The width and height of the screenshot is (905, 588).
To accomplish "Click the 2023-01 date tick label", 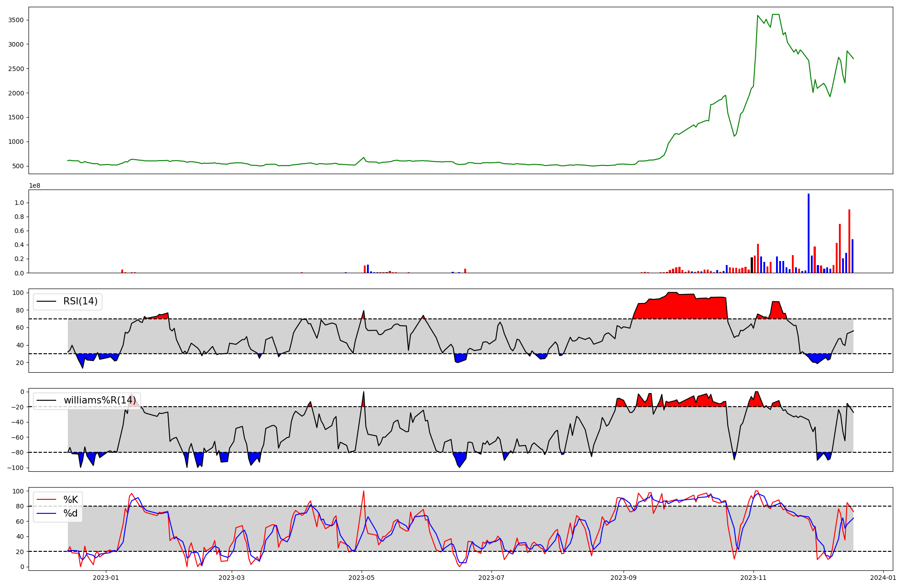I will (105, 578).
